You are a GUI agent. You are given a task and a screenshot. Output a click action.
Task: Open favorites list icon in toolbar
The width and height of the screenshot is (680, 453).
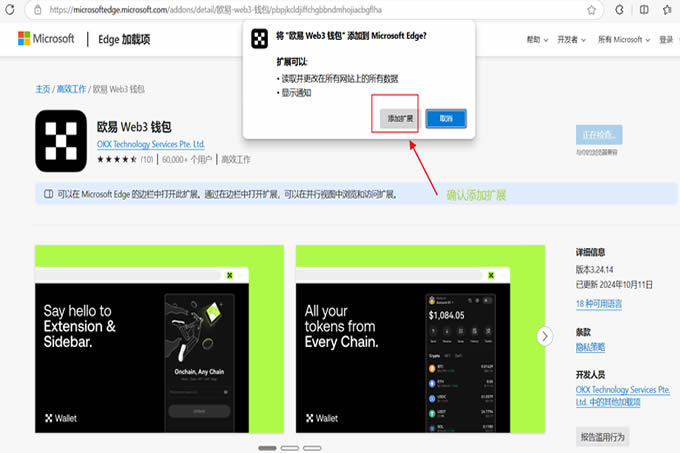[667, 10]
